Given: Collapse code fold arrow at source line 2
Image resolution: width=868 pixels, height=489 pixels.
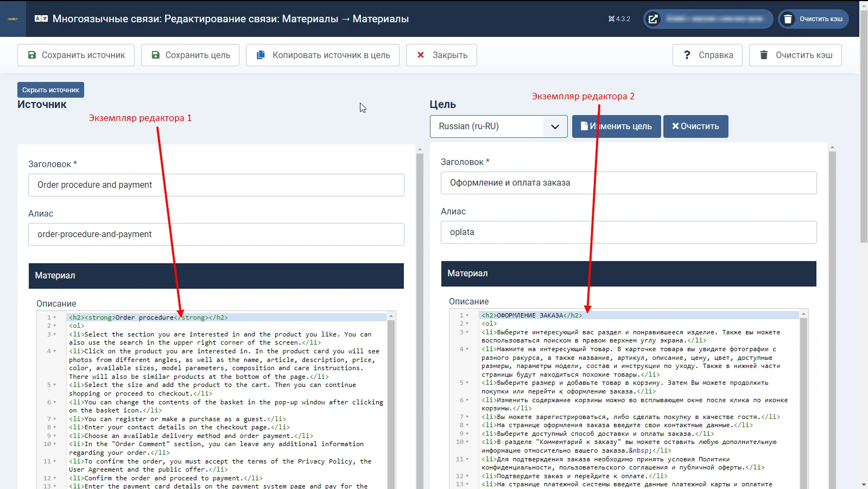Looking at the screenshot, I should click(55, 326).
